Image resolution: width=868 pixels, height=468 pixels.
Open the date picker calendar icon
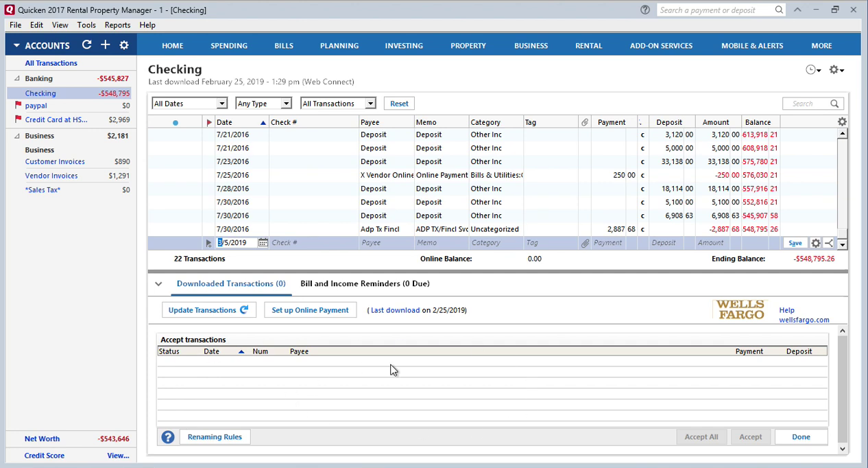tap(263, 243)
